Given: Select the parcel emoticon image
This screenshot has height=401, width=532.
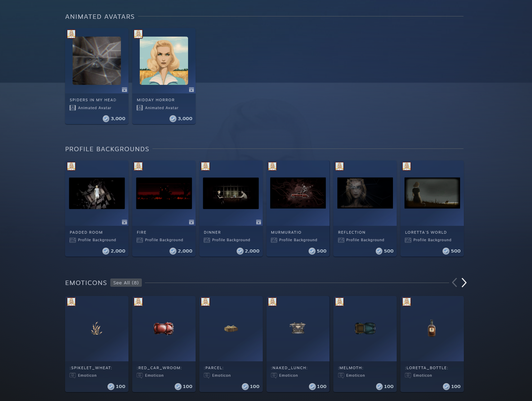Looking at the screenshot, I should (x=231, y=328).
